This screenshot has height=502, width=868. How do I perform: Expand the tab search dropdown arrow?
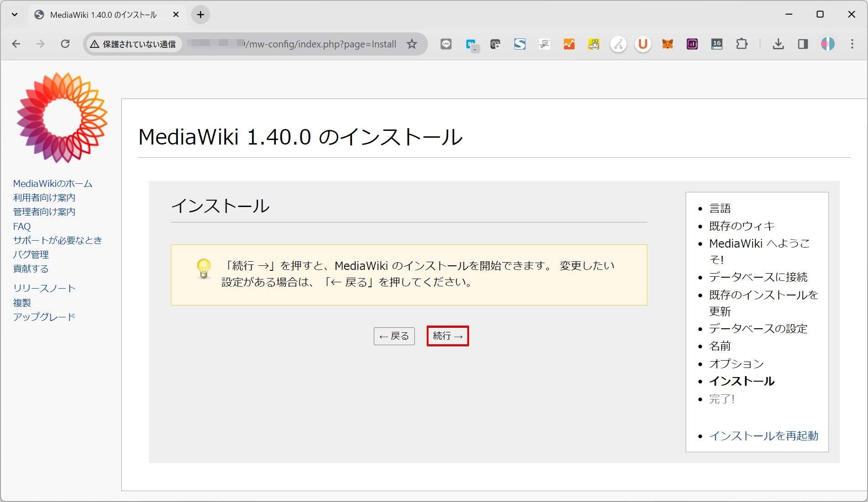pyautogui.click(x=15, y=15)
